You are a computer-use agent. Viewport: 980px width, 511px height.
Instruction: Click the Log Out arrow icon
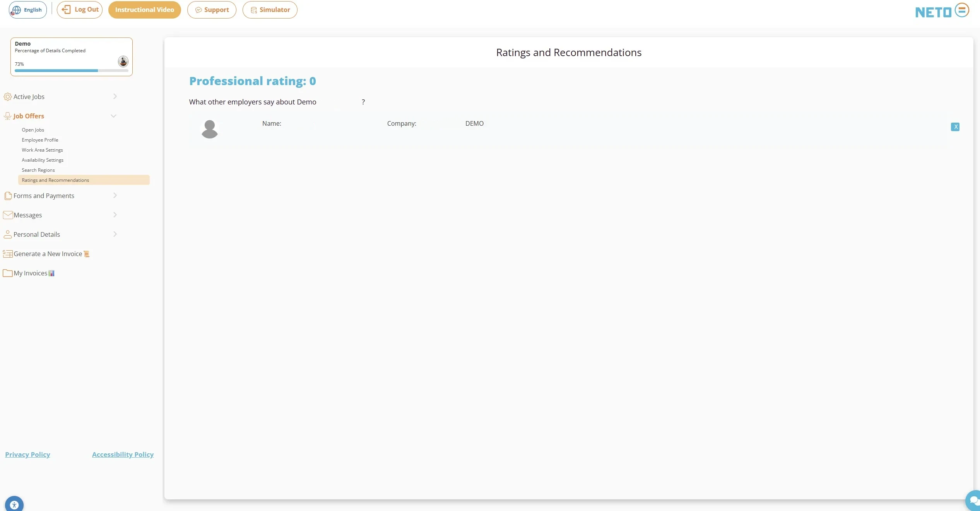[x=66, y=10]
